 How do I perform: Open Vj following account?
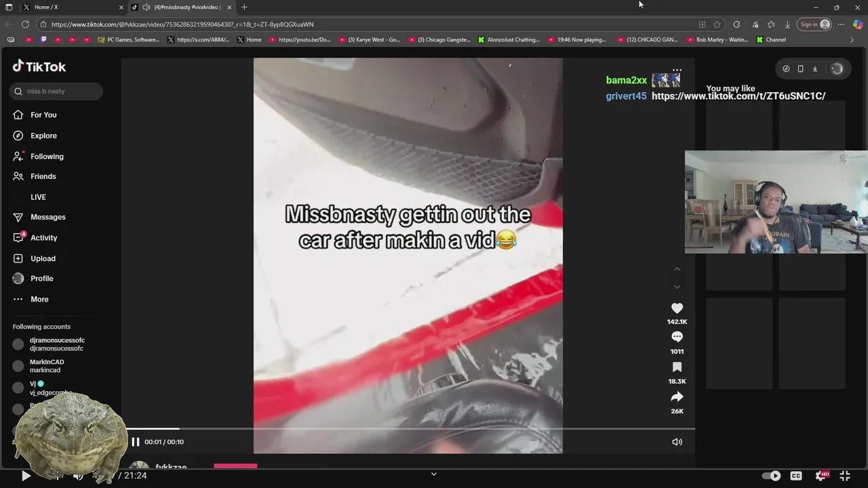click(x=41, y=388)
